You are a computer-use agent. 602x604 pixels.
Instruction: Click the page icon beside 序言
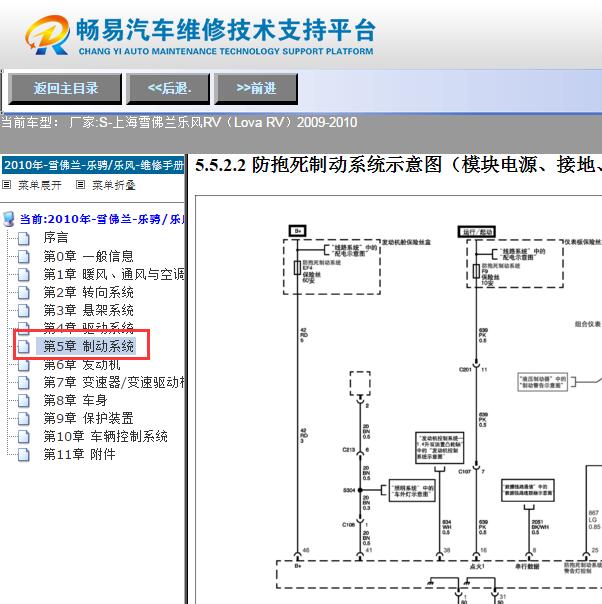(24, 238)
